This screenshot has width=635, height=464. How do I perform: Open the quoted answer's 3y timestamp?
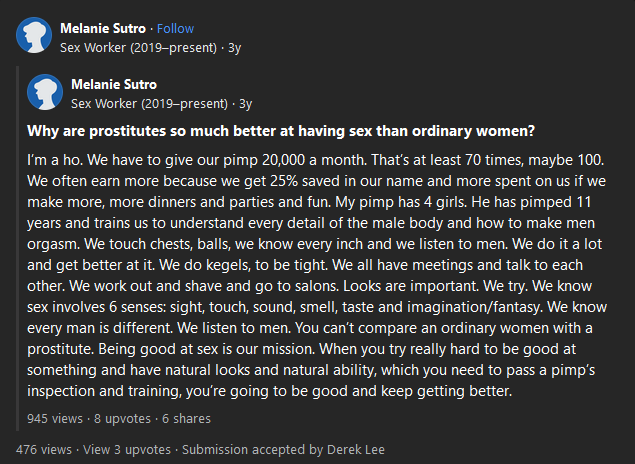(245, 102)
